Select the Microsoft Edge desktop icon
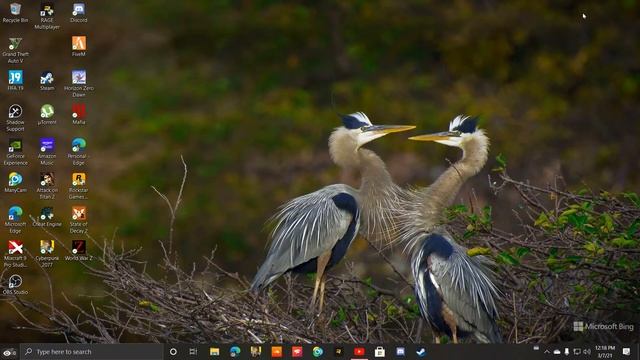Image resolution: width=640 pixels, height=360 pixels. click(x=15, y=220)
